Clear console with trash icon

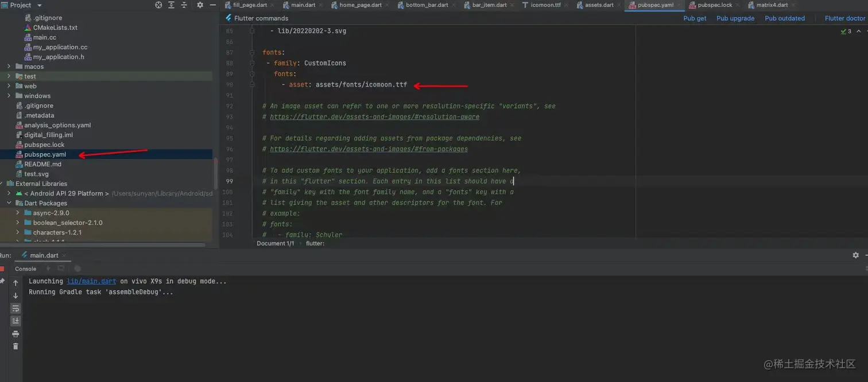[x=15, y=346]
